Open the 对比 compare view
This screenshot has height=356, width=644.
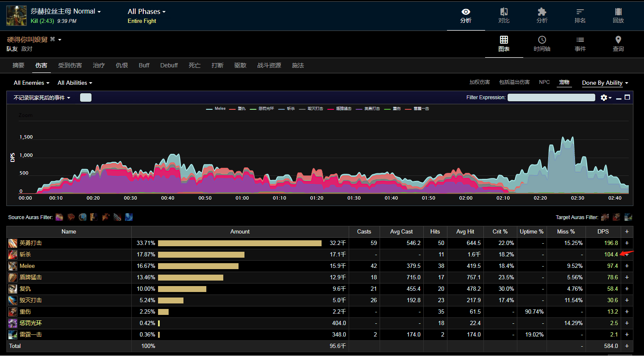tap(504, 16)
